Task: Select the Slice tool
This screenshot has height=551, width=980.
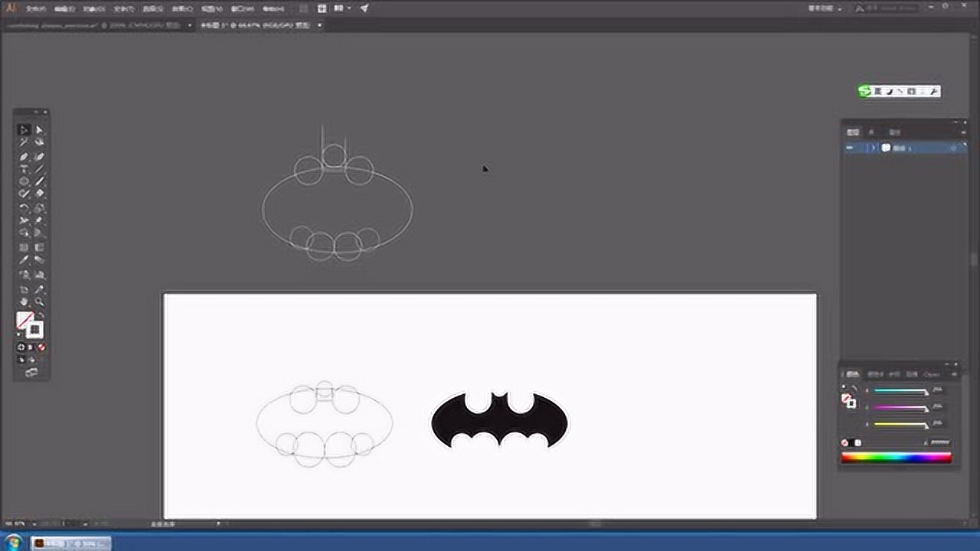Action: pyautogui.click(x=39, y=289)
